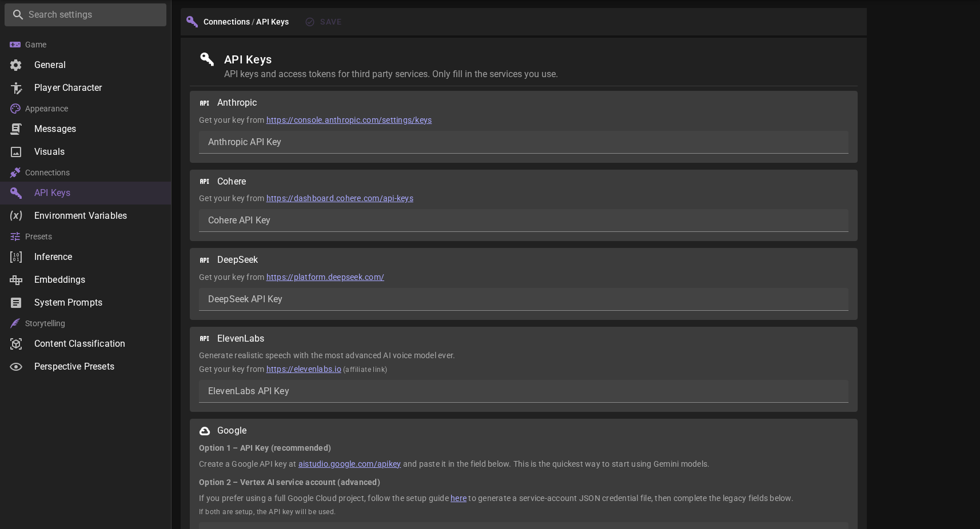This screenshot has height=529, width=980.
Task: Click the Player Character figure icon
Action: [16, 88]
